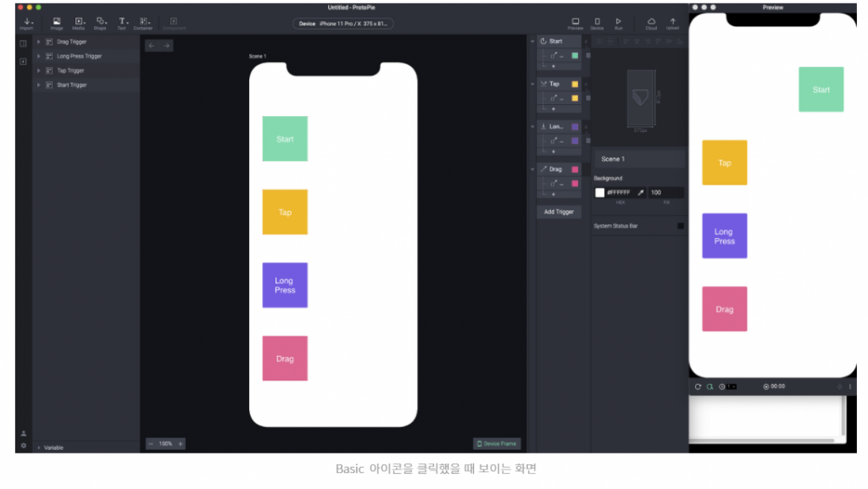Click the pink swatch in Drag response row
The image size is (868, 489).
click(575, 184)
